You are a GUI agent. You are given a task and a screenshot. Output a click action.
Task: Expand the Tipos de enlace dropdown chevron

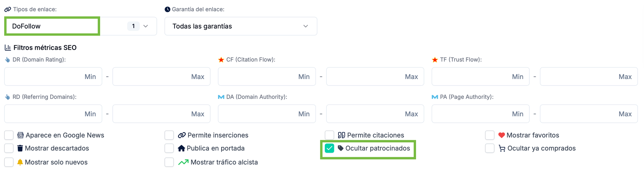point(146,26)
